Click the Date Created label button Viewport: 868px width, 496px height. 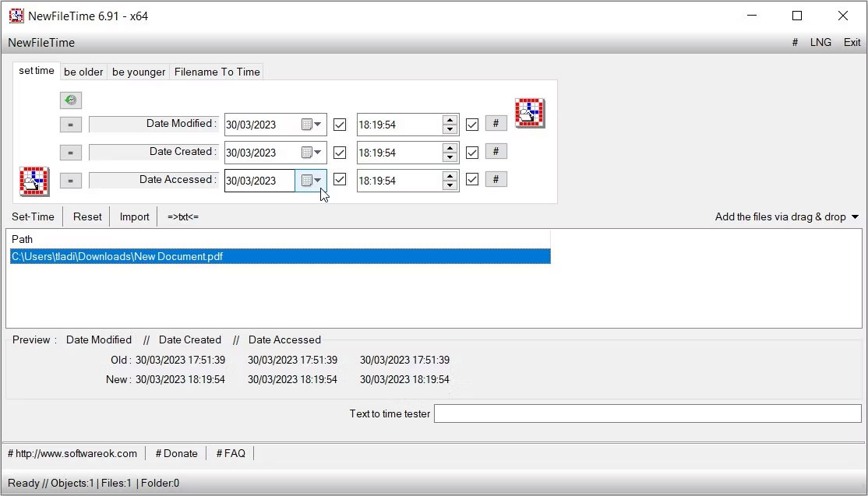coord(154,152)
